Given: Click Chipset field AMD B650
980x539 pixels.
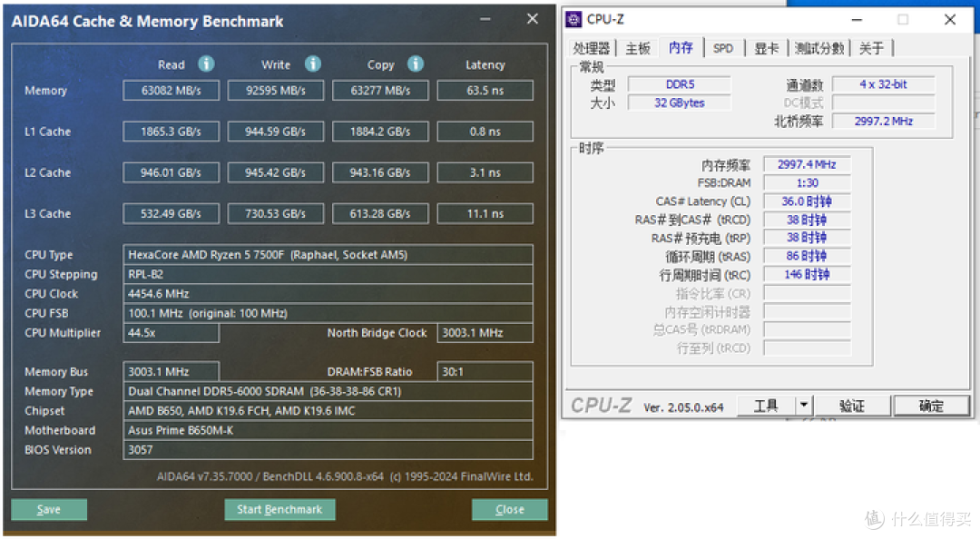Looking at the screenshot, I should [x=328, y=411].
